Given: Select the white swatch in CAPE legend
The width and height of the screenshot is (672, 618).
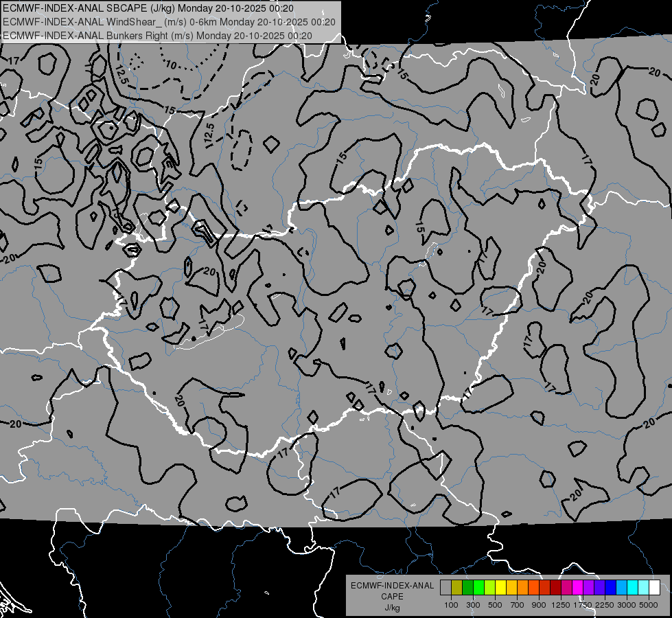Looking at the screenshot, I should click(x=654, y=588).
